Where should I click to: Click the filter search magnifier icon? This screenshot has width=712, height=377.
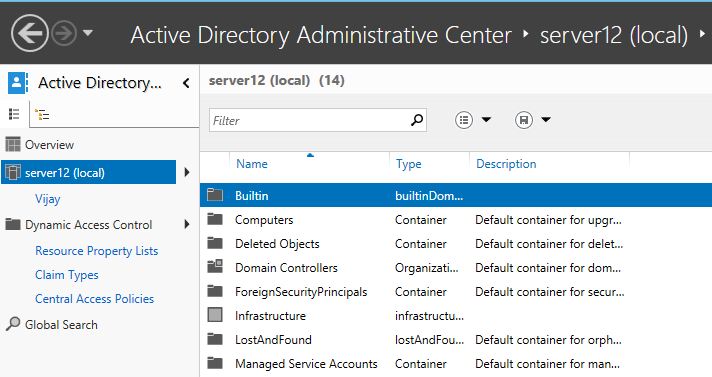point(417,120)
